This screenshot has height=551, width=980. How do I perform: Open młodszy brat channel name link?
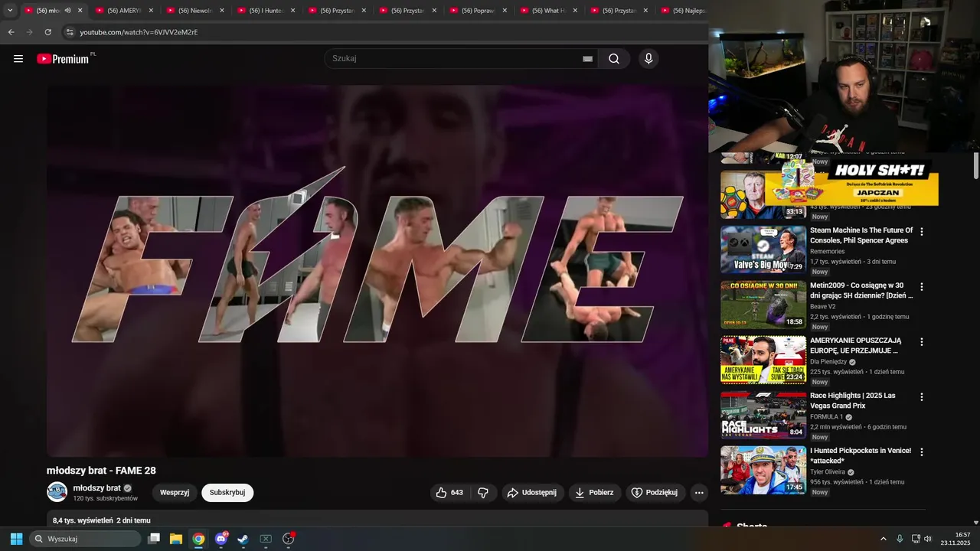(97, 488)
